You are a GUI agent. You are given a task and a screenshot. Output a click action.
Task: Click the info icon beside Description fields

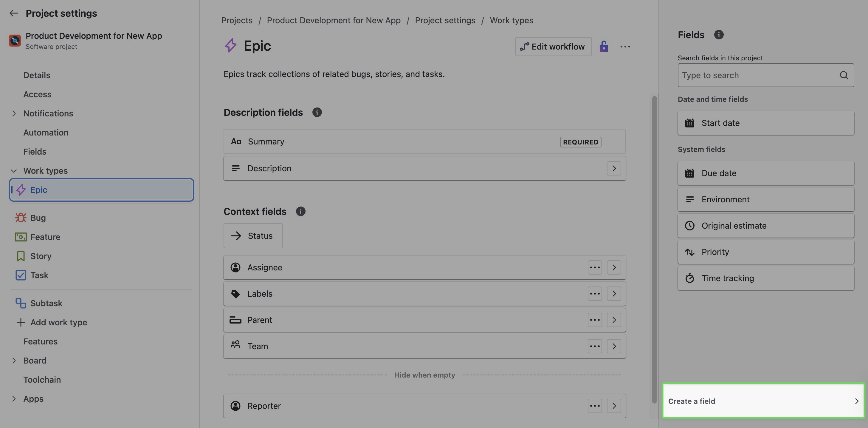pyautogui.click(x=317, y=112)
